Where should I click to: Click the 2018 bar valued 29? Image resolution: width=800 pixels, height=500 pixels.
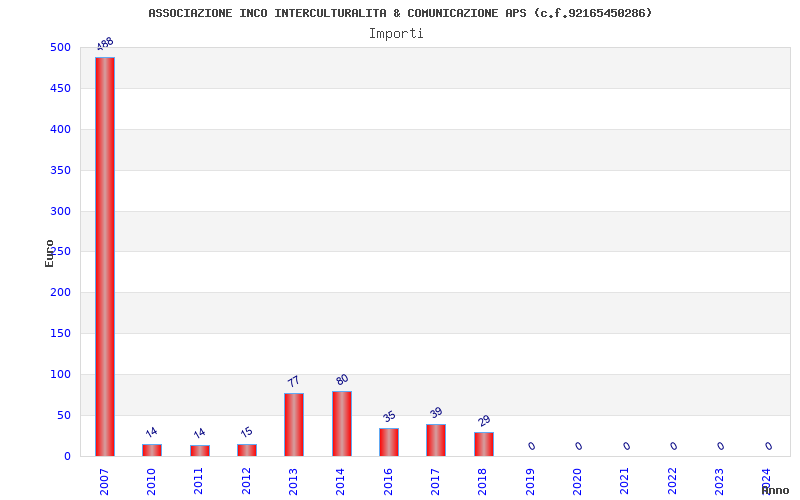pyautogui.click(x=484, y=444)
